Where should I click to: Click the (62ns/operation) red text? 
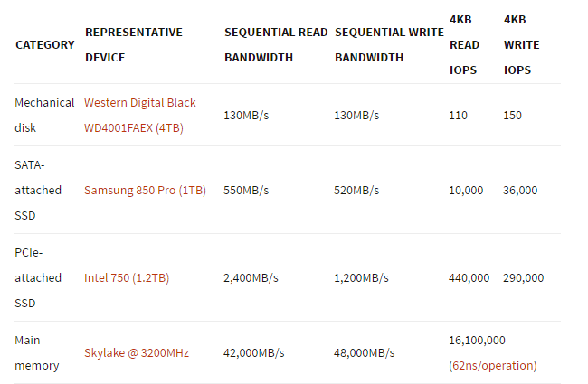tap(492, 365)
